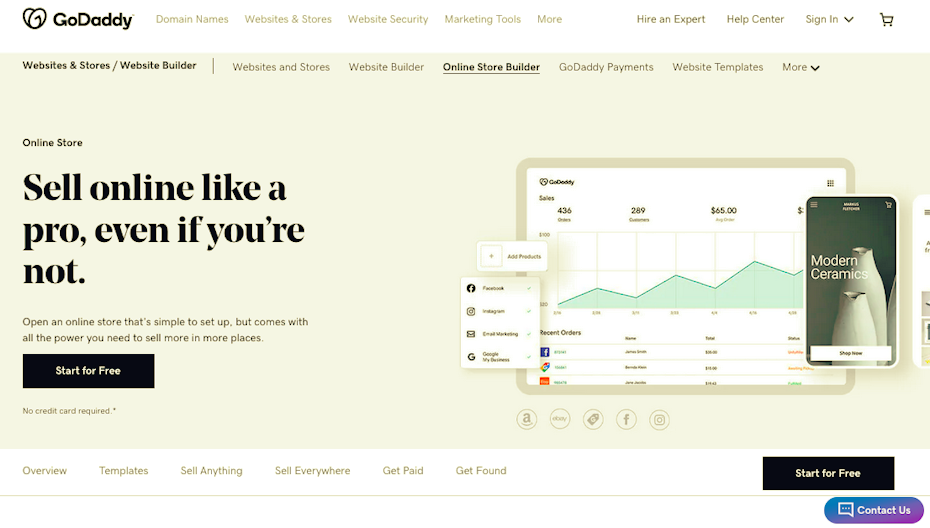Viewport: 930px width, 528px height.
Task: Select the Online Store Builder tab
Action: (x=491, y=67)
